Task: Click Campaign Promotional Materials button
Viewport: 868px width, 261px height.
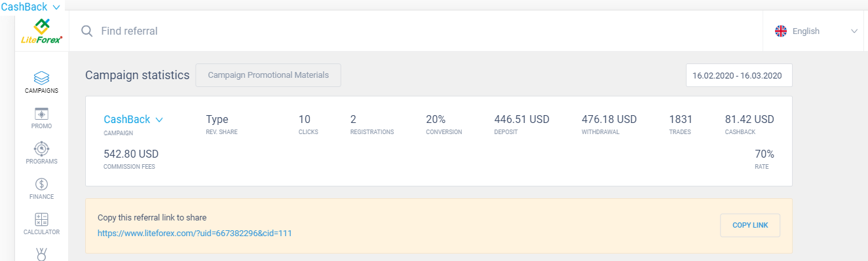Action: point(268,75)
